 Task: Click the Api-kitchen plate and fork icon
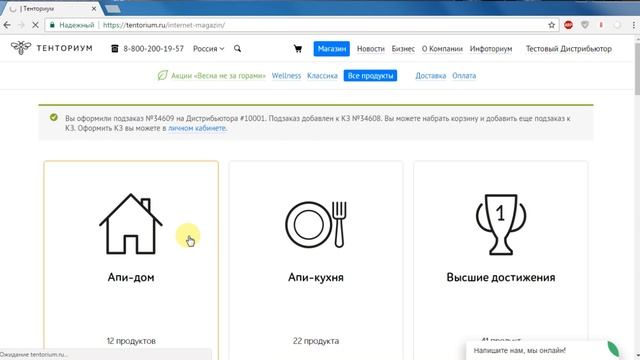[316, 224]
